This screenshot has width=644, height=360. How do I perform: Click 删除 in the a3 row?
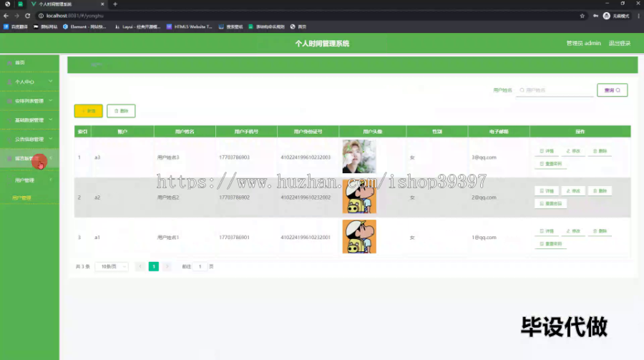[600, 151]
